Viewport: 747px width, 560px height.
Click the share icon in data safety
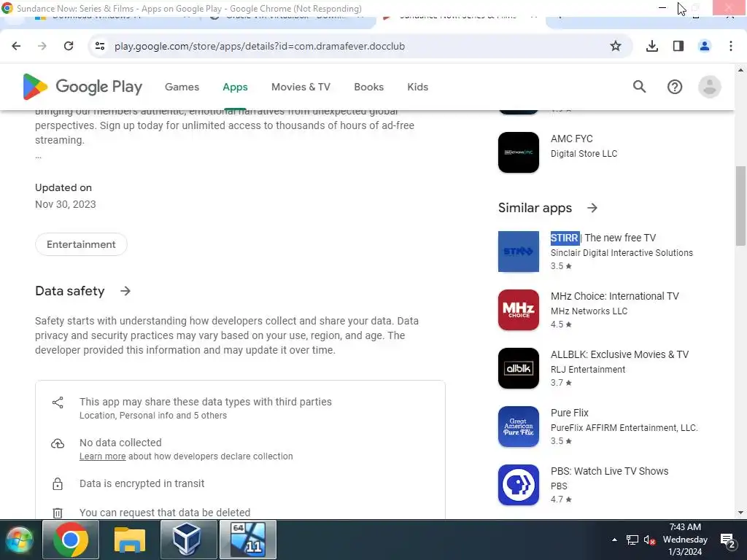pos(58,402)
